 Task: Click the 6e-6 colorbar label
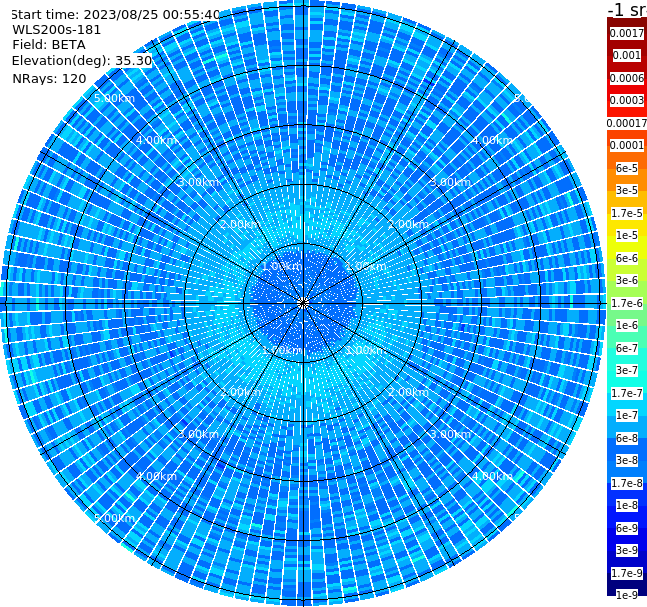(x=627, y=258)
